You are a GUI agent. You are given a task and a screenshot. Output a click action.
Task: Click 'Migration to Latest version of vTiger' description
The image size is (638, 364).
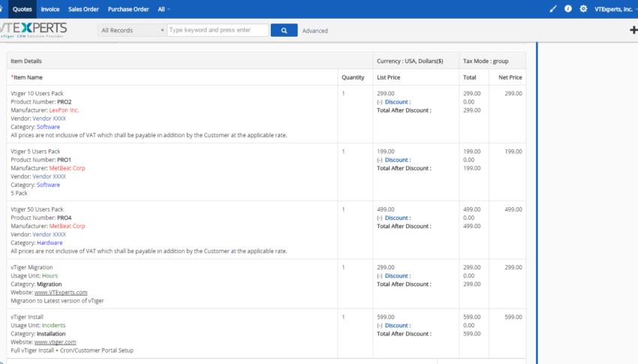[57, 301]
